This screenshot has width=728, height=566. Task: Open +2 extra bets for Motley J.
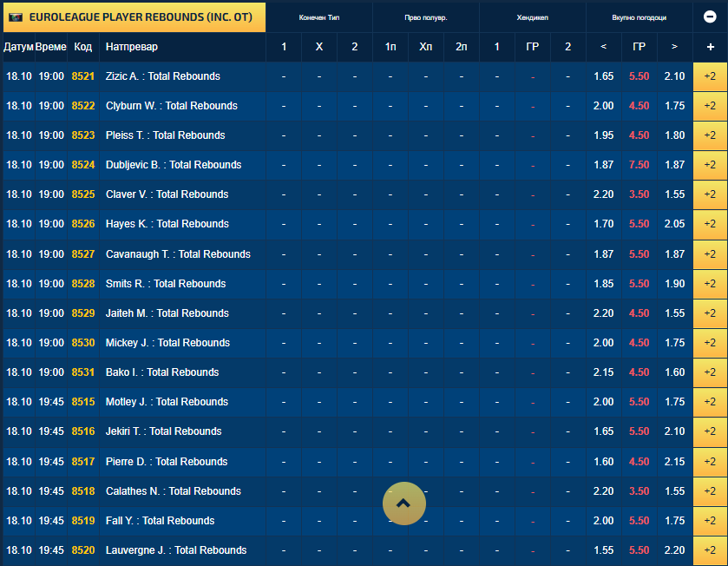point(710,402)
